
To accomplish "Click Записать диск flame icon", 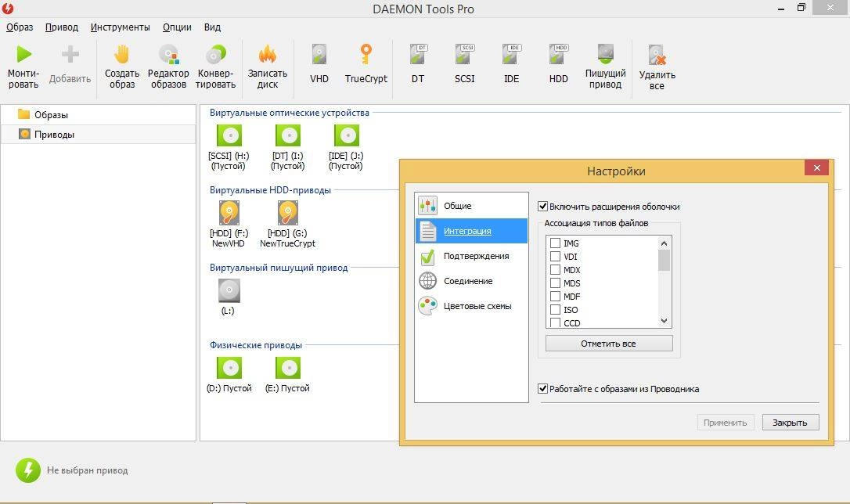I will (267, 54).
